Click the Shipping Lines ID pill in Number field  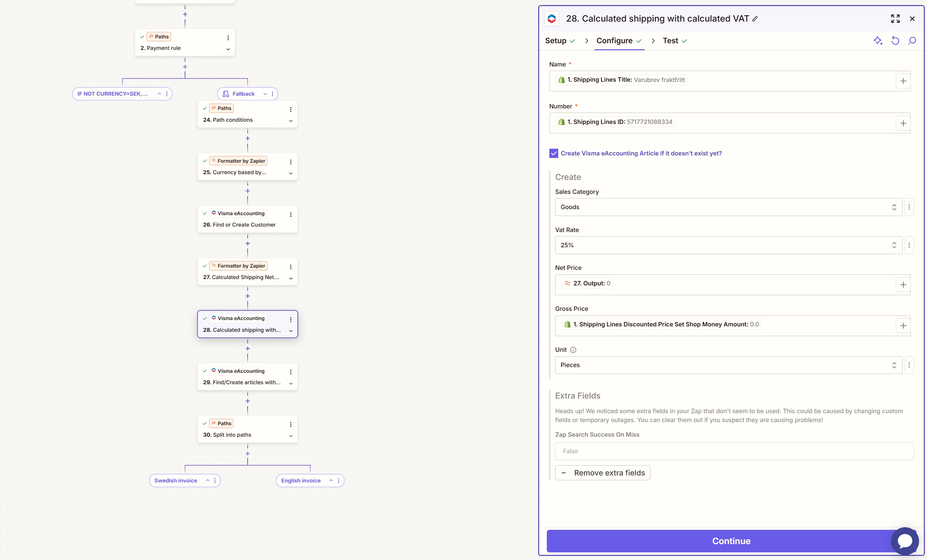(x=615, y=122)
